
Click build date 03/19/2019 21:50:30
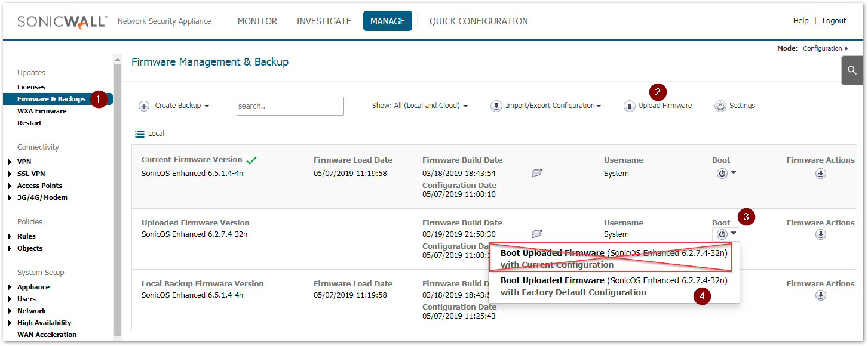[459, 234]
